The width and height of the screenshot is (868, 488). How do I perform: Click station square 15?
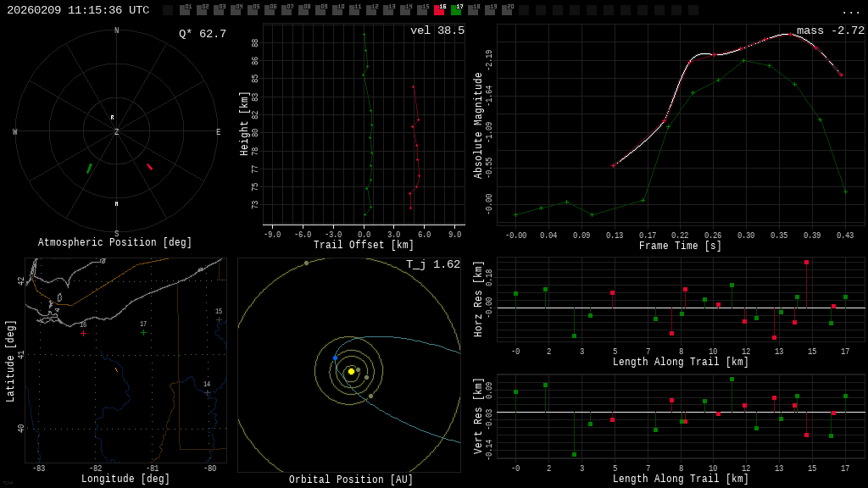[x=422, y=10]
